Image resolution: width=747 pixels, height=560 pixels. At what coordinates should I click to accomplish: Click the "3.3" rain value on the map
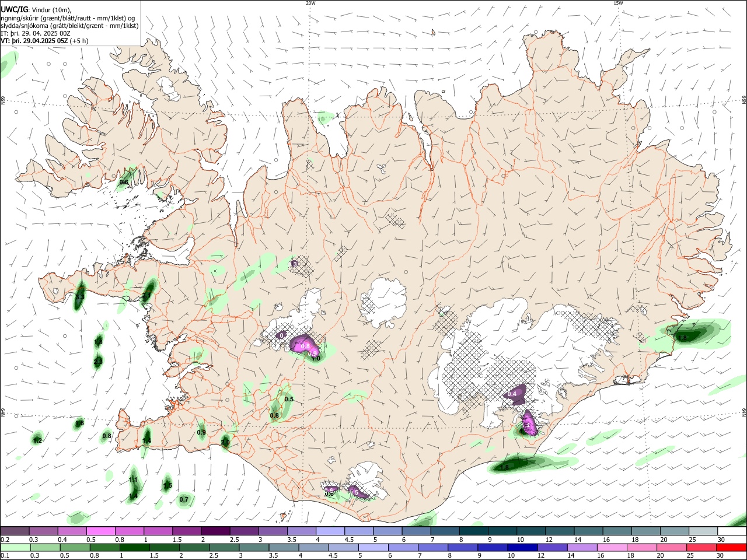[80, 297]
